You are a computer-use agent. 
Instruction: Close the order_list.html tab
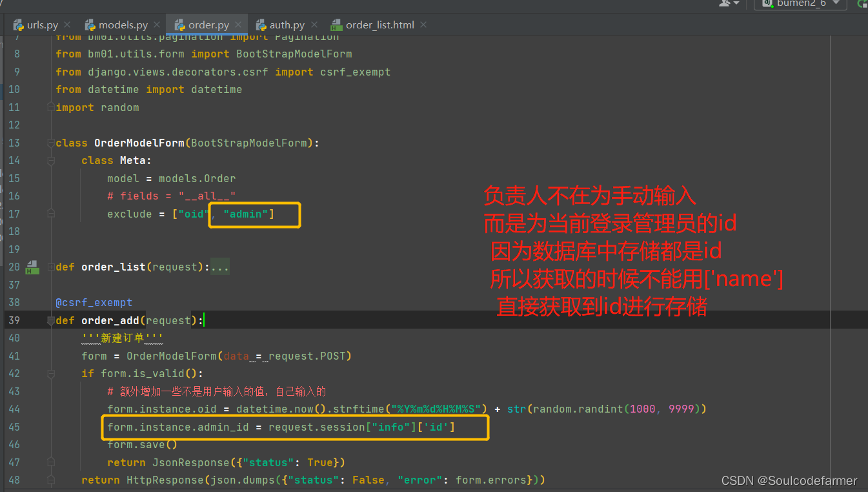click(x=424, y=25)
